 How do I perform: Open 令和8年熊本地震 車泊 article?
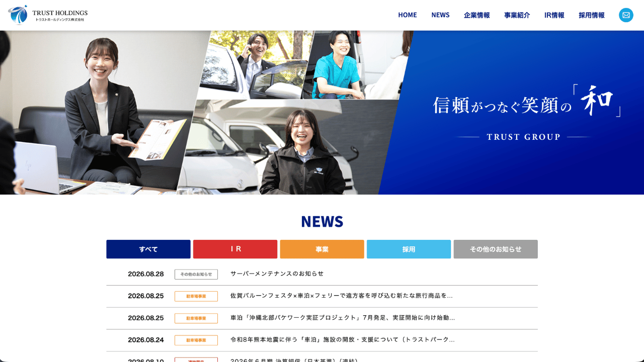343,340
